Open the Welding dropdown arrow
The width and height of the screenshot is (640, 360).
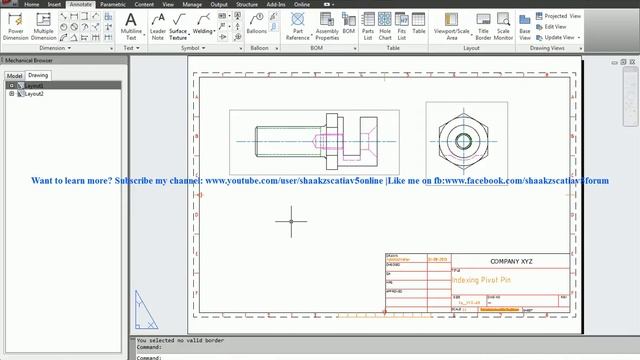(x=214, y=31)
